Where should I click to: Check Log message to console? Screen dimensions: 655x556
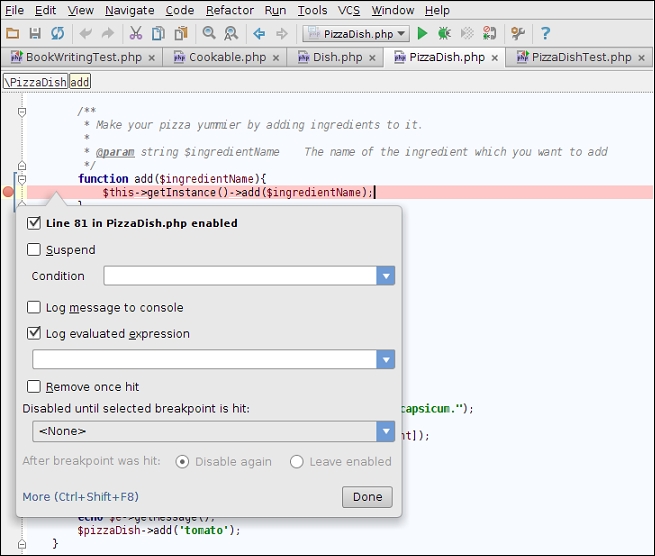pos(34,307)
